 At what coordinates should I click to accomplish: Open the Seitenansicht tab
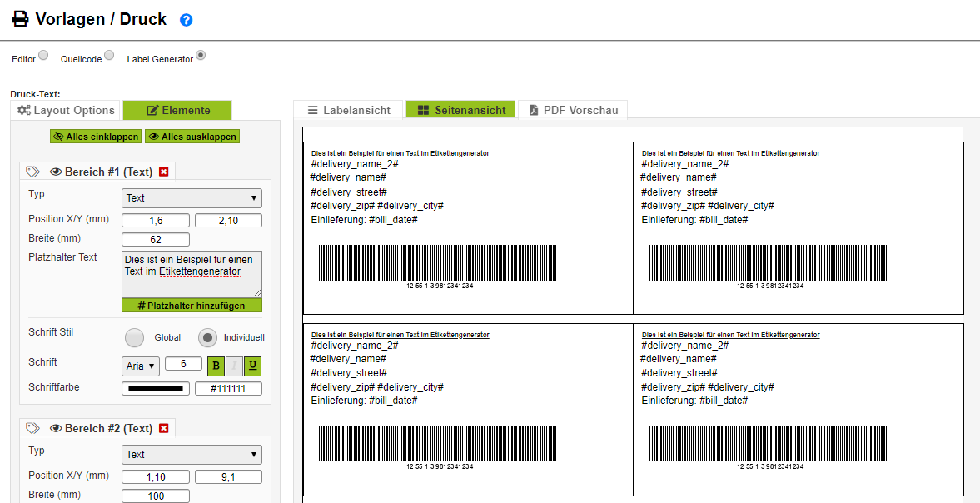pos(460,111)
